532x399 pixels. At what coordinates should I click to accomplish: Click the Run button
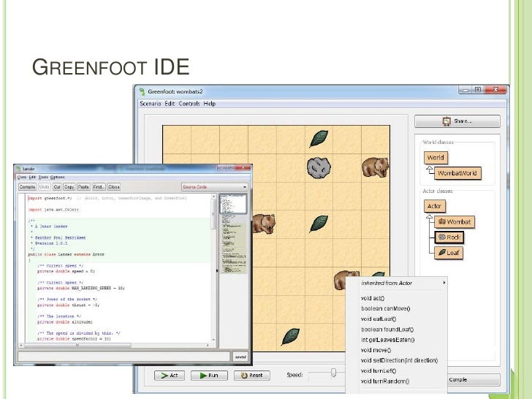209,376
